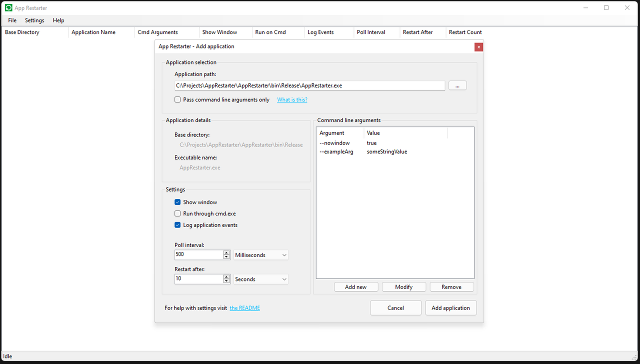Open the README help link
Viewport: 640px width, 364px height.
[x=244, y=308]
